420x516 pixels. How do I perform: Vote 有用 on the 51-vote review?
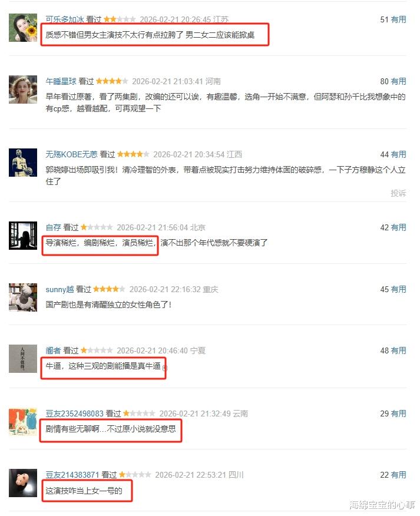(398, 19)
